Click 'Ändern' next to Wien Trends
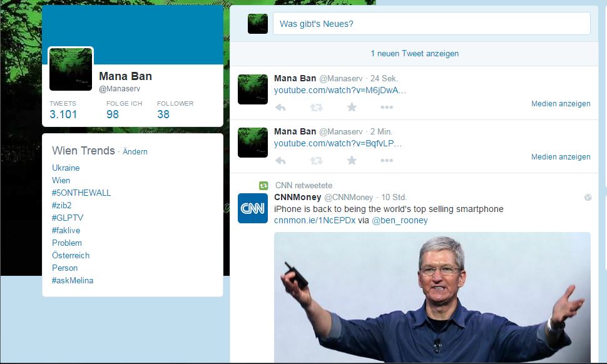607x364 pixels. (135, 151)
